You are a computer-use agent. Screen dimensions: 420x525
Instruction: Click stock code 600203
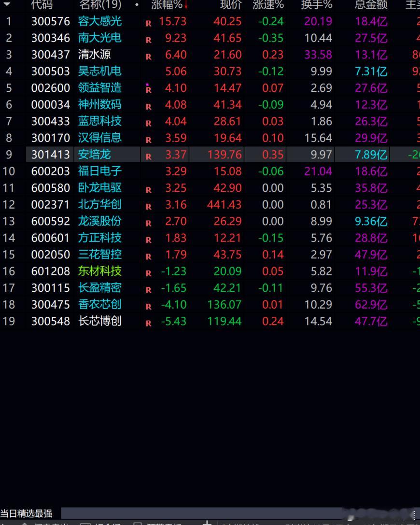point(51,171)
